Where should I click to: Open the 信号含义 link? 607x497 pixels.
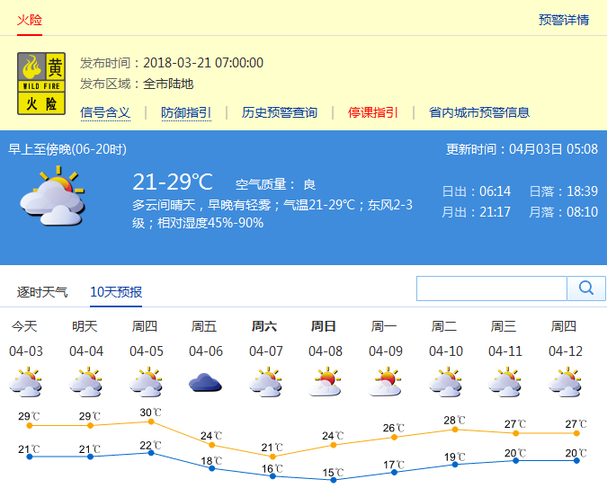[105, 112]
